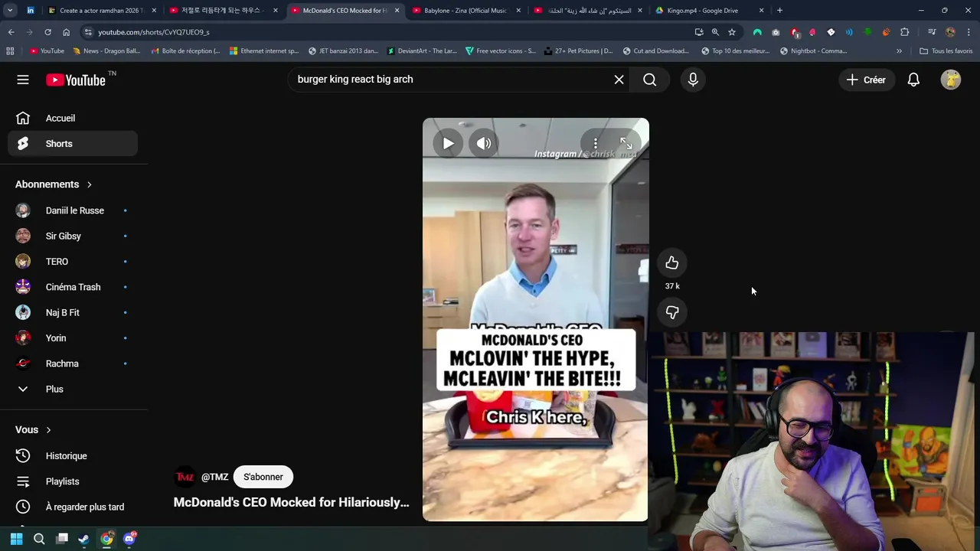Select Shorts in the sidebar
Viewport: 980px width, 551px height.
tap(73, 144)
